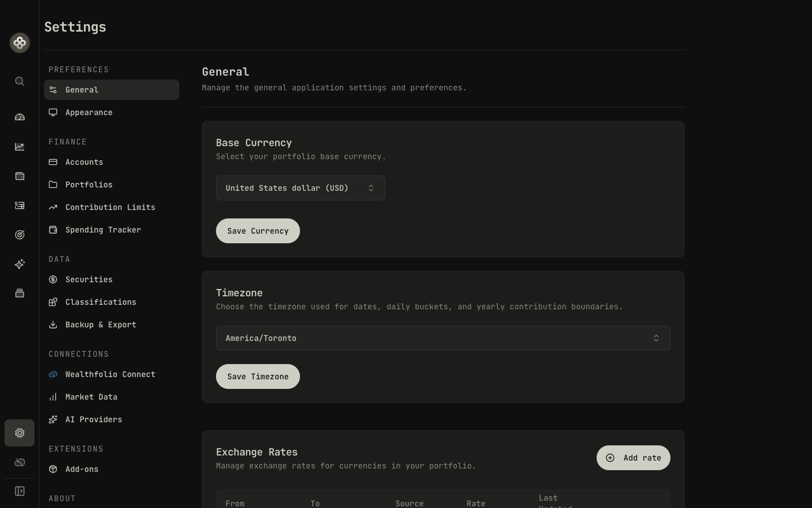812x508 pixels.
Task: Open Backup & Export page
Action: click(x=112, y=325)
